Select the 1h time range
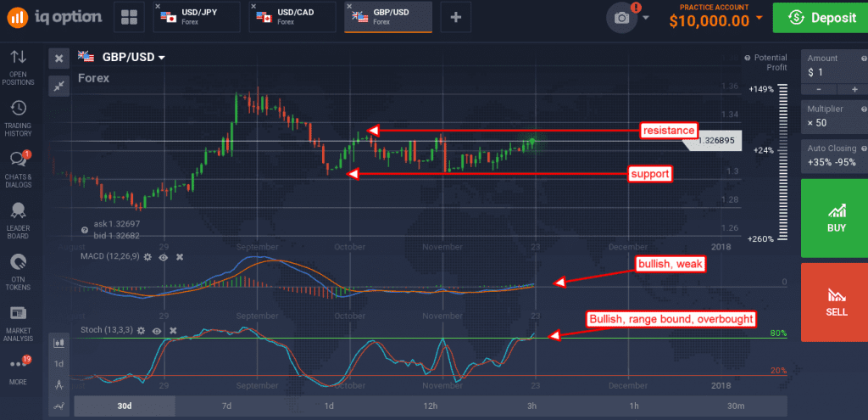This screenshot has width=868, height=420. click(634, 406)
